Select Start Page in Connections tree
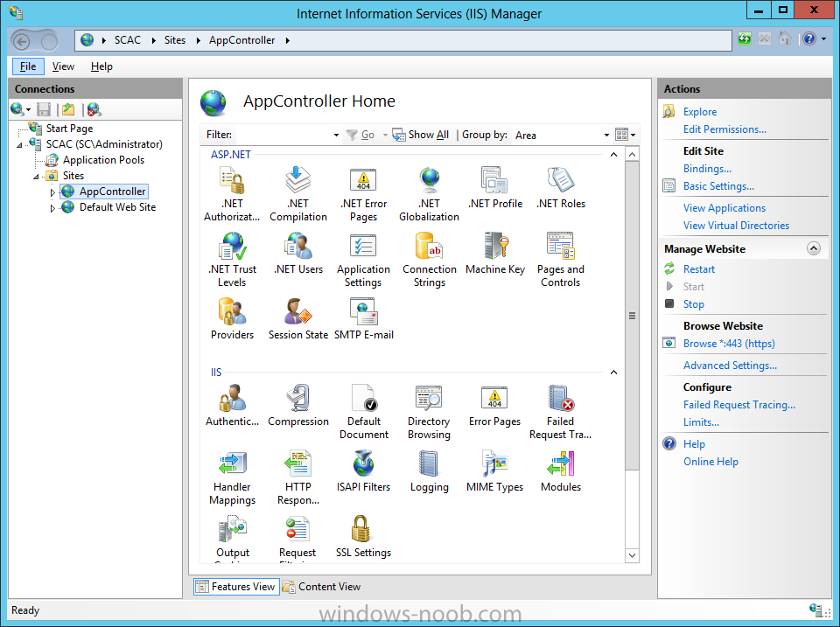The image size is (840, 627). pyautogui.click(x=70, y=129)
